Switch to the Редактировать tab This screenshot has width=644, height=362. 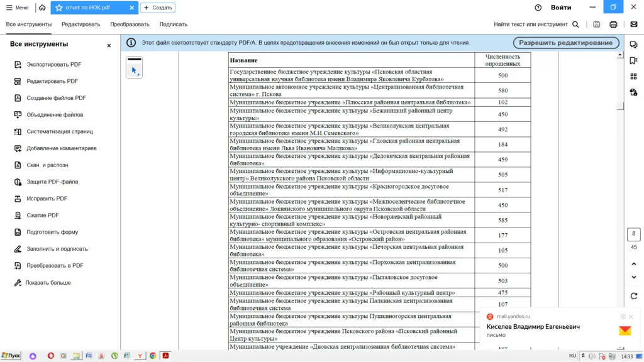click(80, 25)
